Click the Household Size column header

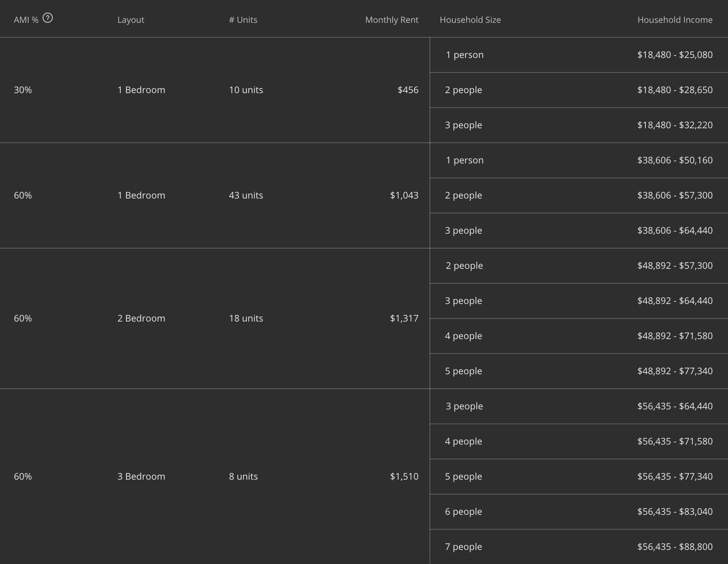[470, 20]
